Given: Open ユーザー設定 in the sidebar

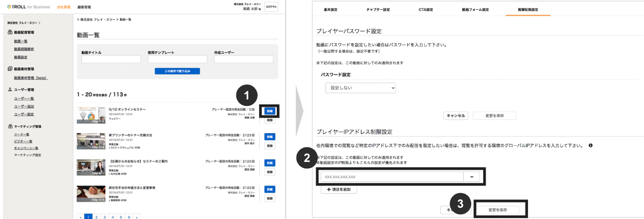Looking at the screenshot, I should coord(24,114).
